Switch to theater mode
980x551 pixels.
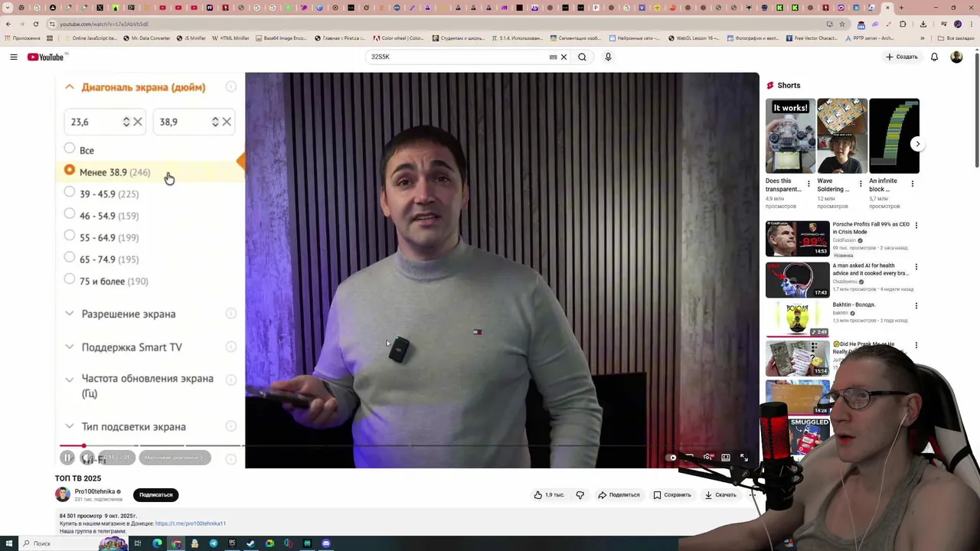[x=726, y=458]
